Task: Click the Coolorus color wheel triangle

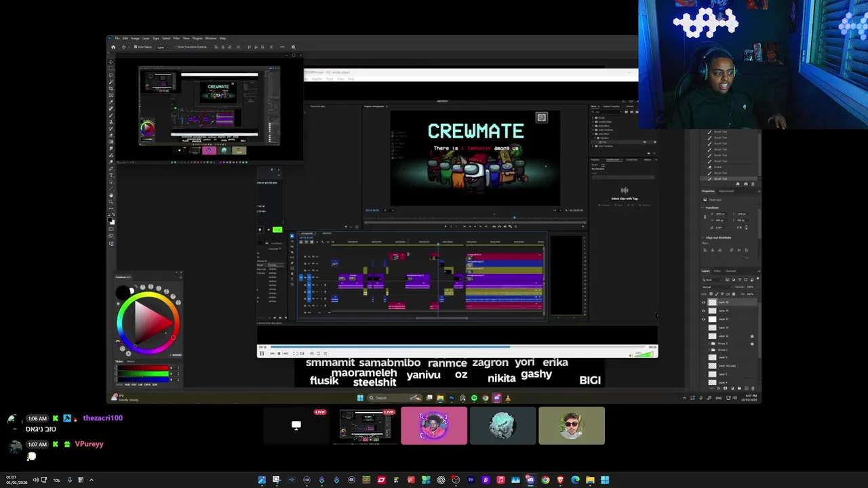Action: [150, 323]
